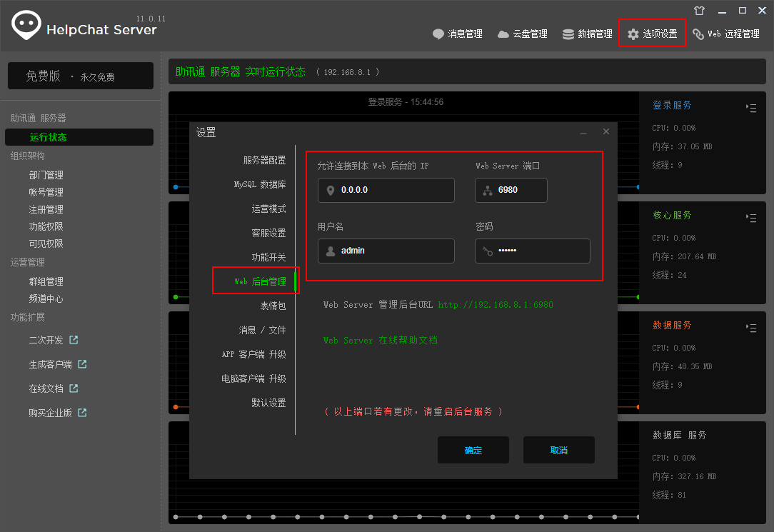Open the 登录服务 panel menu icon

tap(751, 107)
